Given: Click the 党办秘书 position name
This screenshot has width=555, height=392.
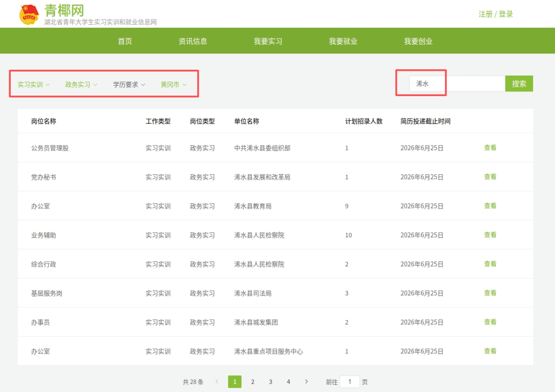Looking at the screenshot, I should [x=44, y=177].
